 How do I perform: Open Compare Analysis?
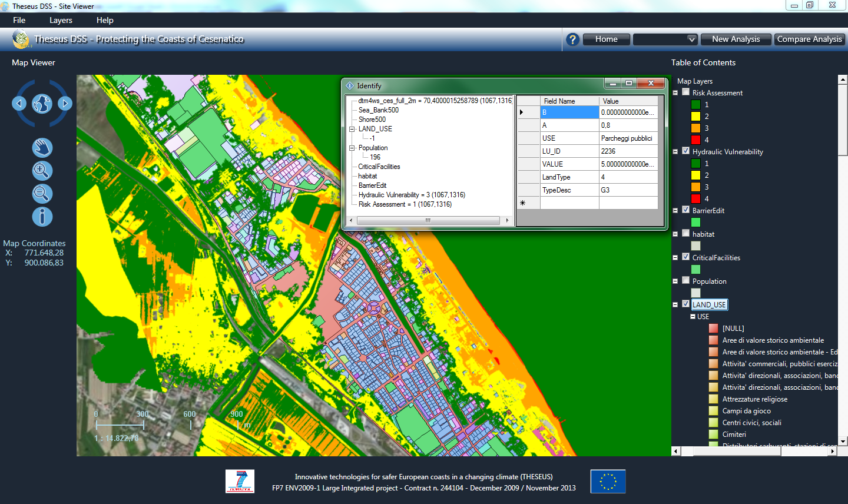click(x=810, y=39)
